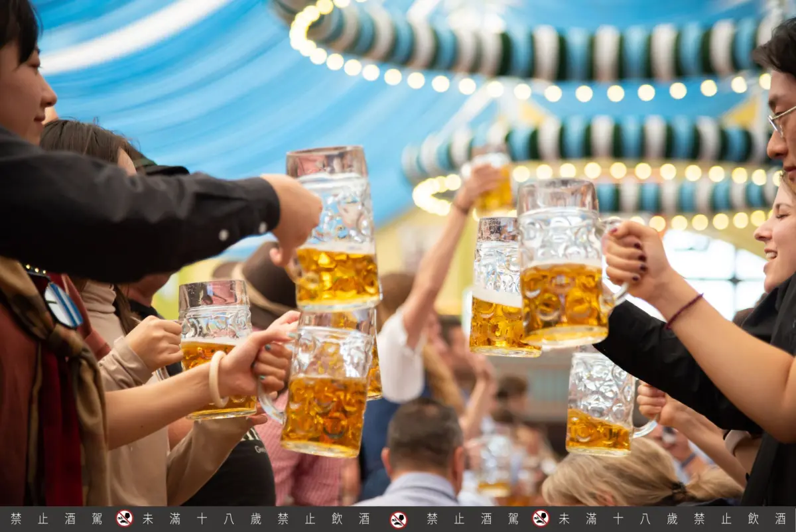Click the center prohibition icon in bottom banner
This screenshot has width=796, height=532.
(398, 519)
